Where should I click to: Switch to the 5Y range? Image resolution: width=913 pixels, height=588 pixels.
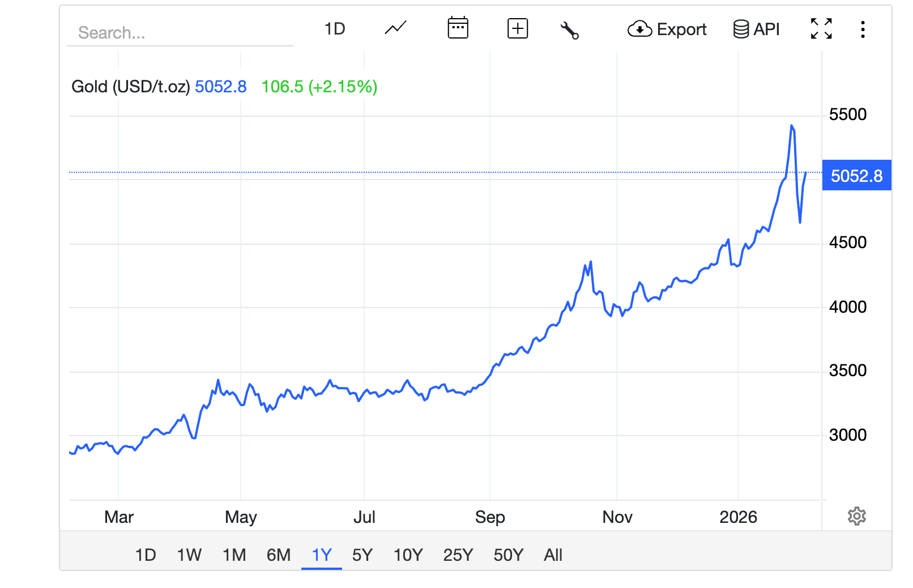coord(362,555)
